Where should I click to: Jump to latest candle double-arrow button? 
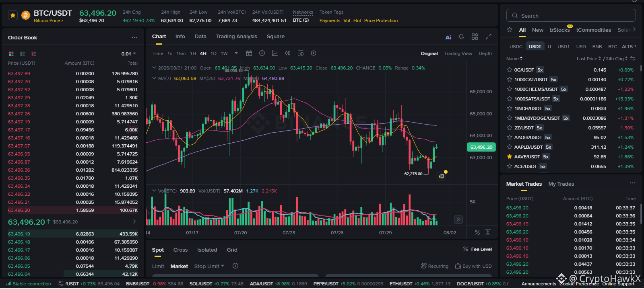point(458,219)
